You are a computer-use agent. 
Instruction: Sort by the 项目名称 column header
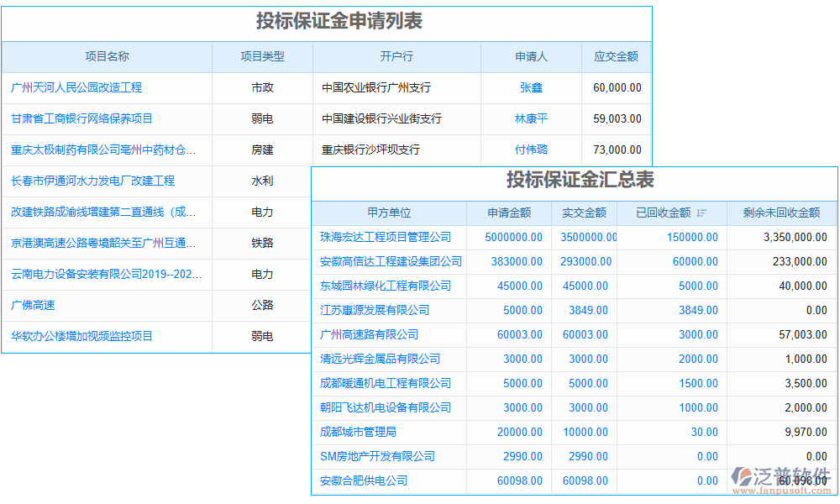[106, 56]
